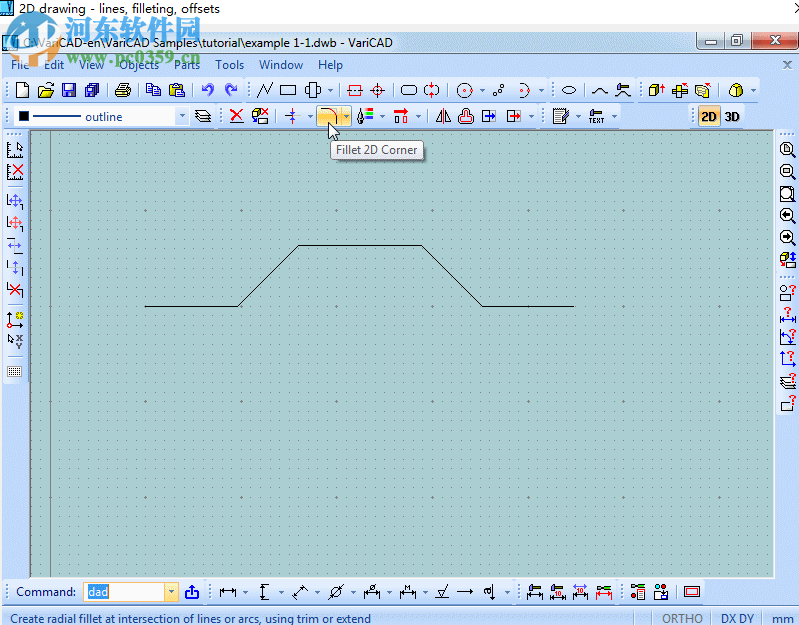Print the drawing with the printer icon
799x625 pixels.
(x=123, y=90)
